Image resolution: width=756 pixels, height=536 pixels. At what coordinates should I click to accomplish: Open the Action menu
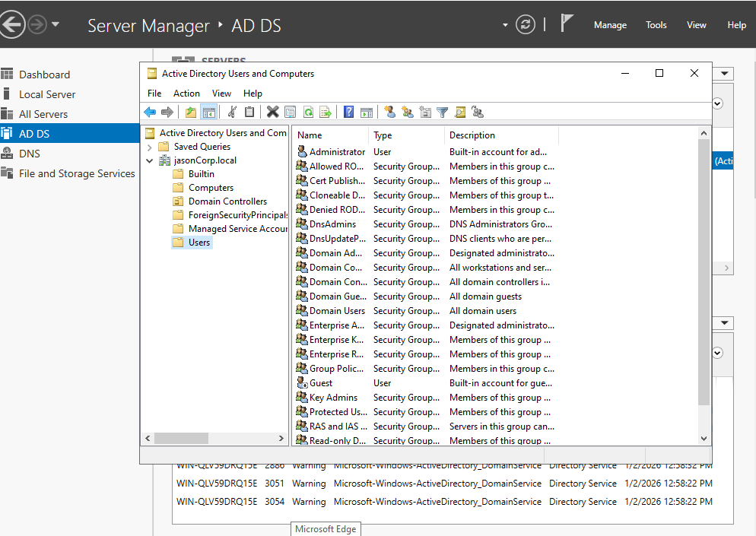tap(186, 93)
